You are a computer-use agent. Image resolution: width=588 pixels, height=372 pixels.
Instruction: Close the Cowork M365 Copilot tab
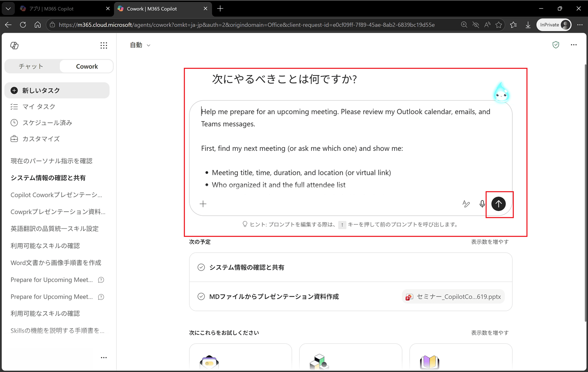pyautogui.click(x=205, y=9)
